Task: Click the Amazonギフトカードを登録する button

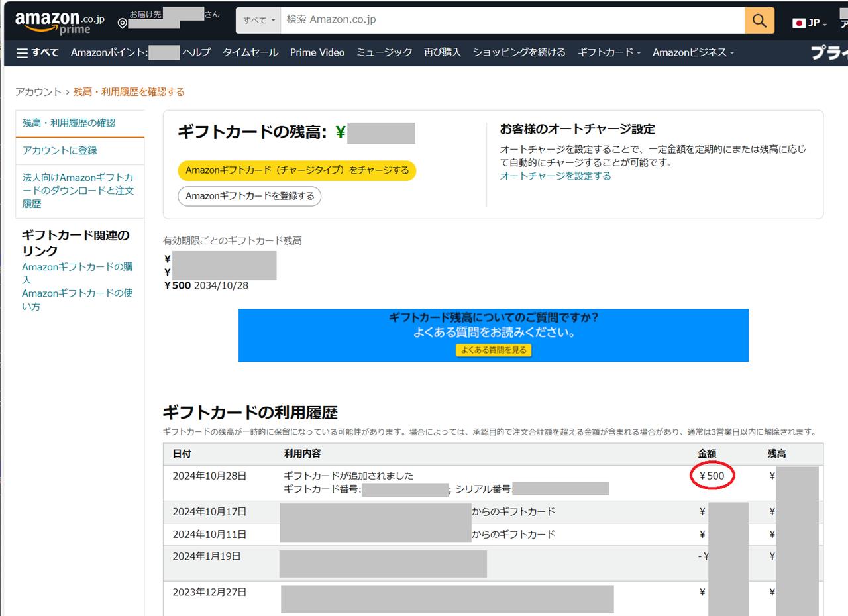Action: click(x=249, y=196)
